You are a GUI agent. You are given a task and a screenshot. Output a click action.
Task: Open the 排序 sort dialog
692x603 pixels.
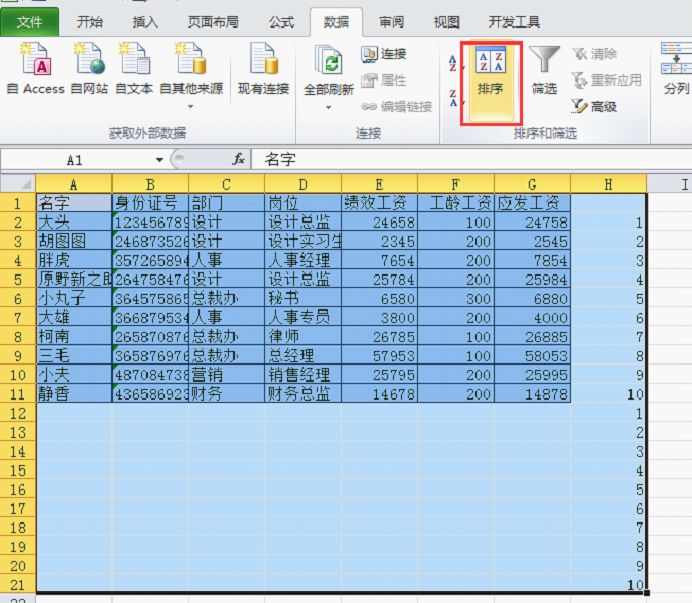coord(491,83)
